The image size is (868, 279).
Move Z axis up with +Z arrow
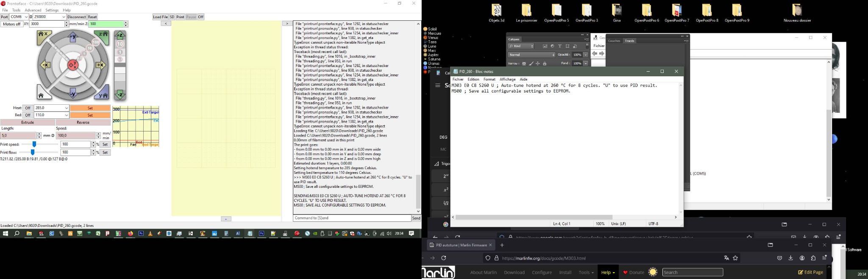click(120, 35)
